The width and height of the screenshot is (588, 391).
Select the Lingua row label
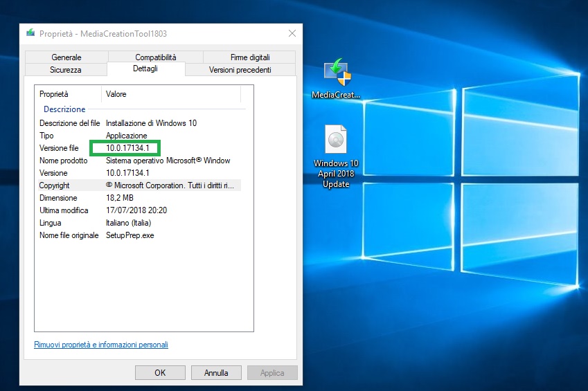[51, 223]
